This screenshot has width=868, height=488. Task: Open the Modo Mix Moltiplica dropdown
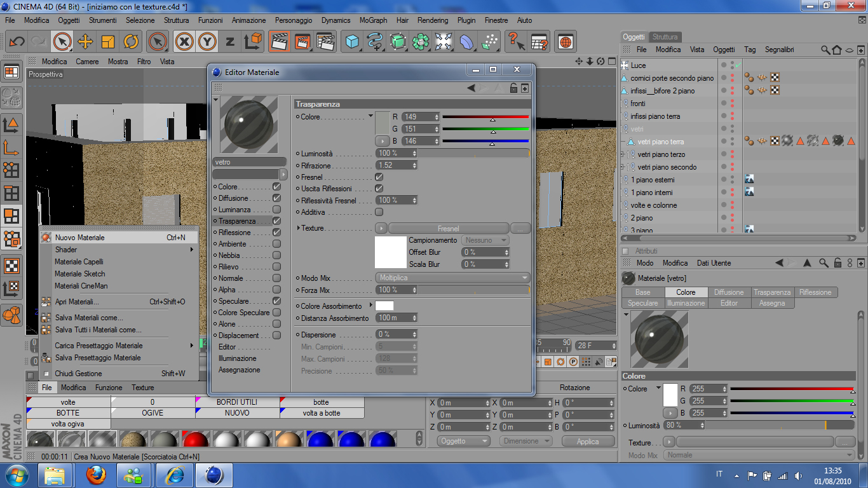pyautogui.click(x=452, y=278)
